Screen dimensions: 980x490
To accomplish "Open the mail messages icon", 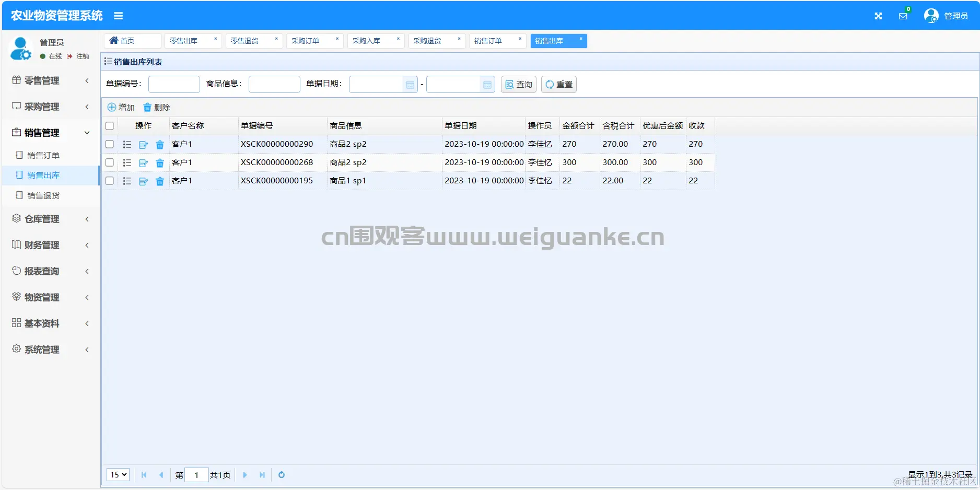I will [x=903, y=16].
